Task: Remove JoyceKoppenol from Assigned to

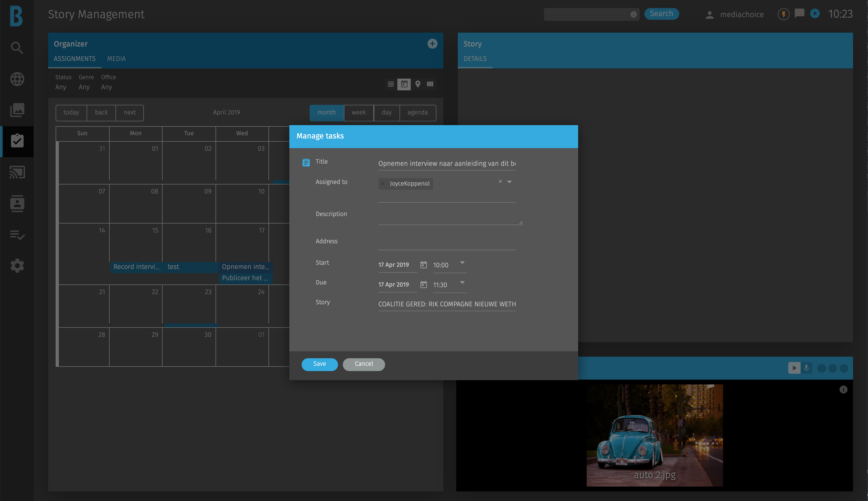Action: pos(383,183)
